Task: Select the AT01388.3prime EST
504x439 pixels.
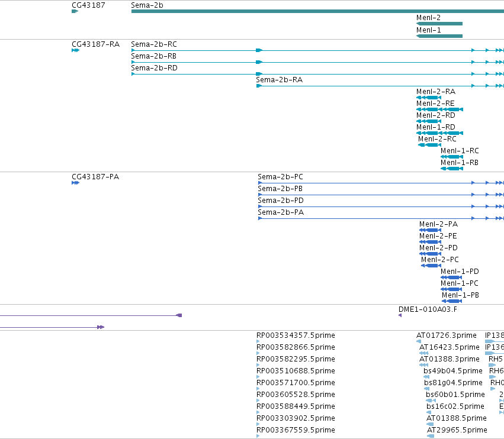Action: point(424,365)
